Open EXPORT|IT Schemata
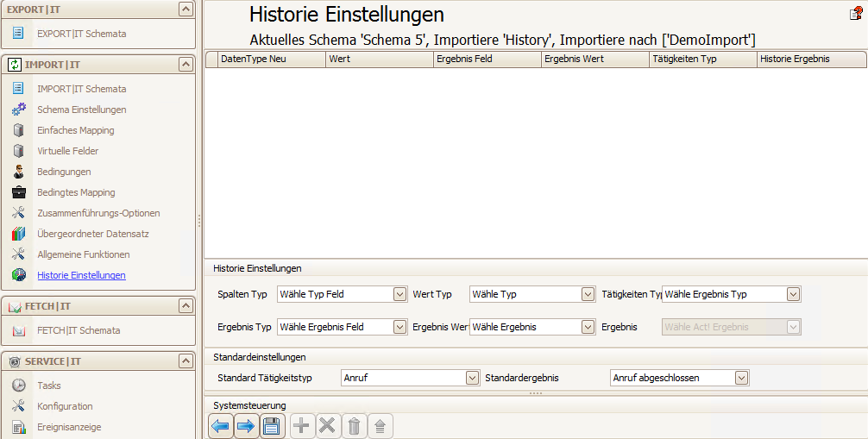The height and width of the screenshot is (439, 868). tap(81, 34)
